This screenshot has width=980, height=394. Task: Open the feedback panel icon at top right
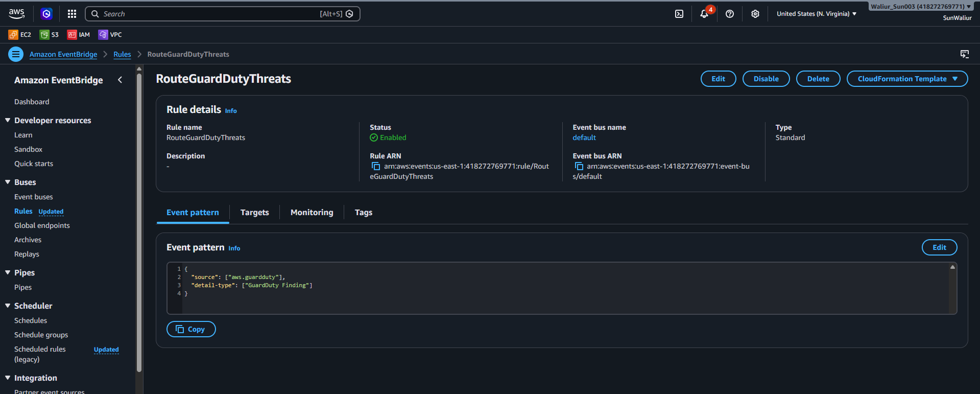point(965,54)
